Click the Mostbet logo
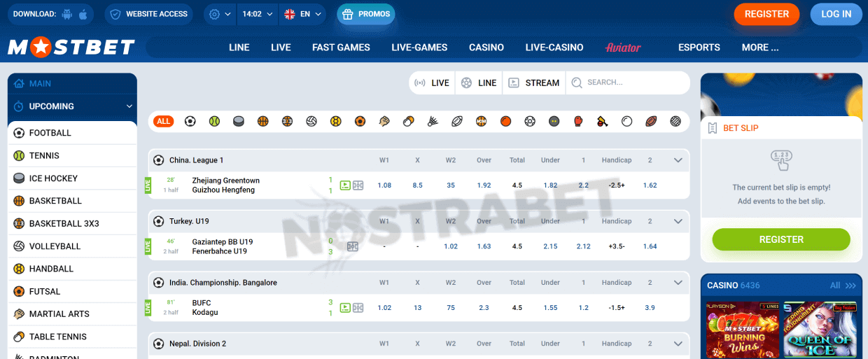 71,48
